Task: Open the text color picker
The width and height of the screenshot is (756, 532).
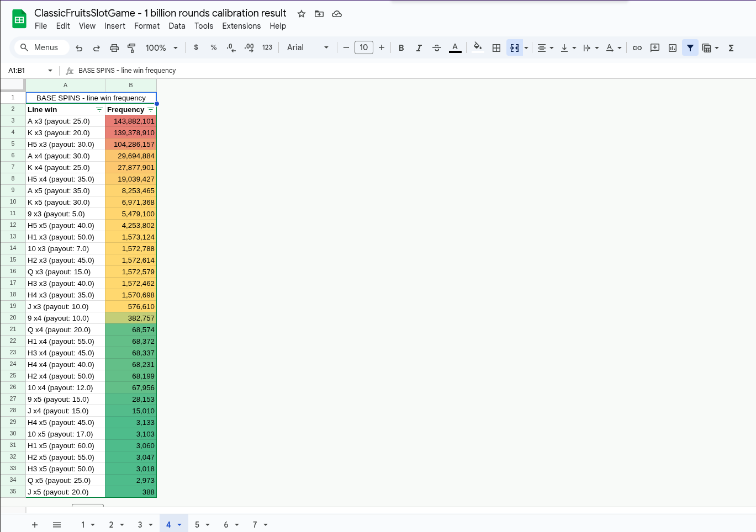Action: coord(455,48)
